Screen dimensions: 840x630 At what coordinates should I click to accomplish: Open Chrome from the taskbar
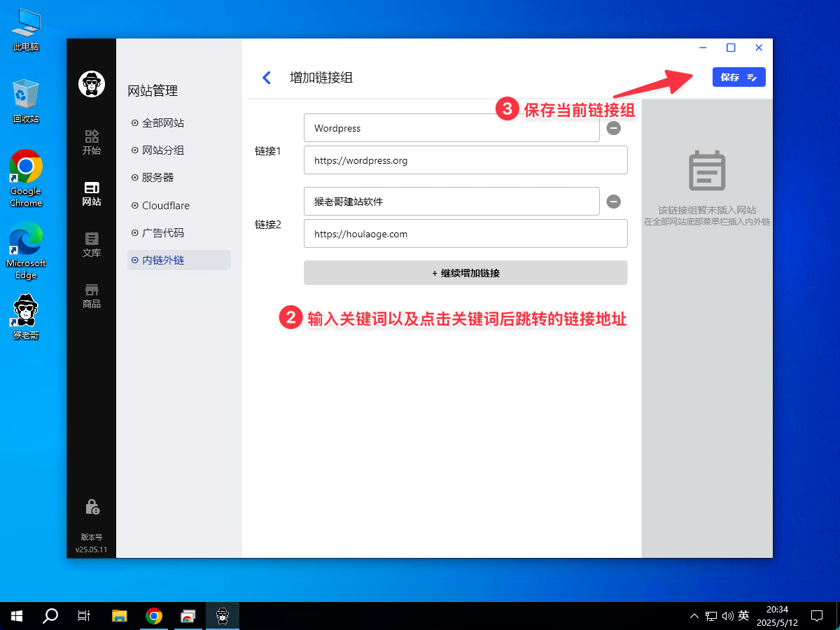point(154,616)
